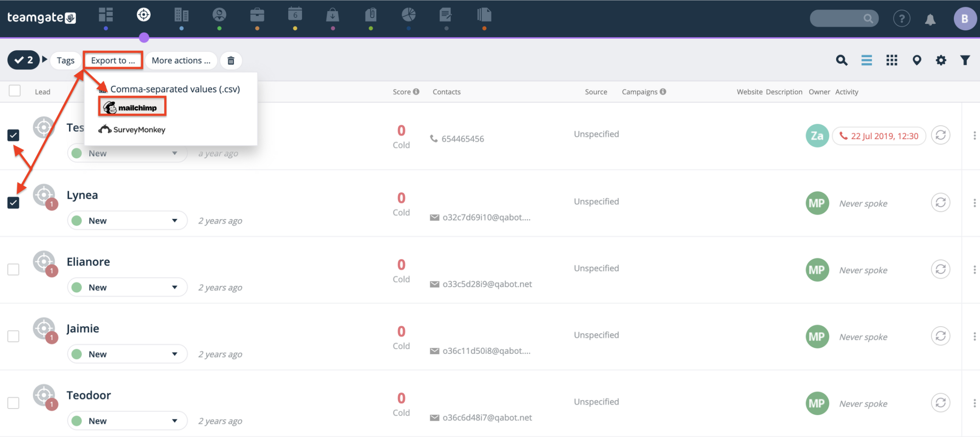Open the Companies building icon
This screenshot has width=980, height=437.
point(182,15)
